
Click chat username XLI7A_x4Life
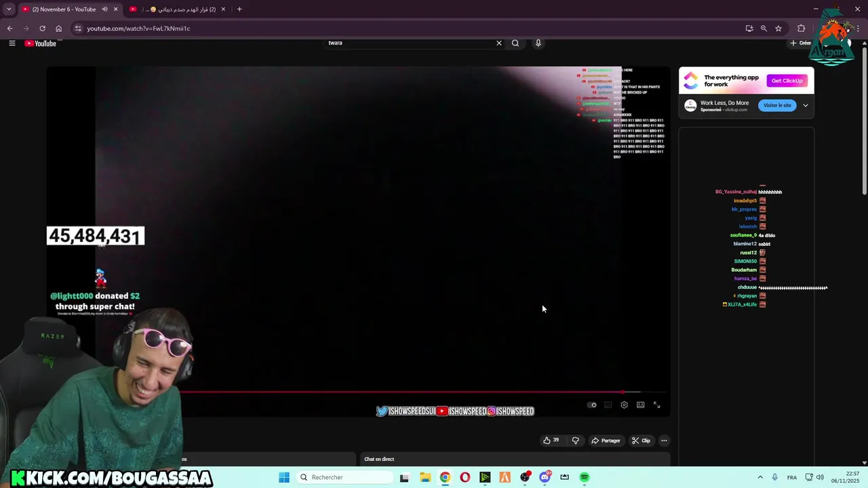pos(742,304)
